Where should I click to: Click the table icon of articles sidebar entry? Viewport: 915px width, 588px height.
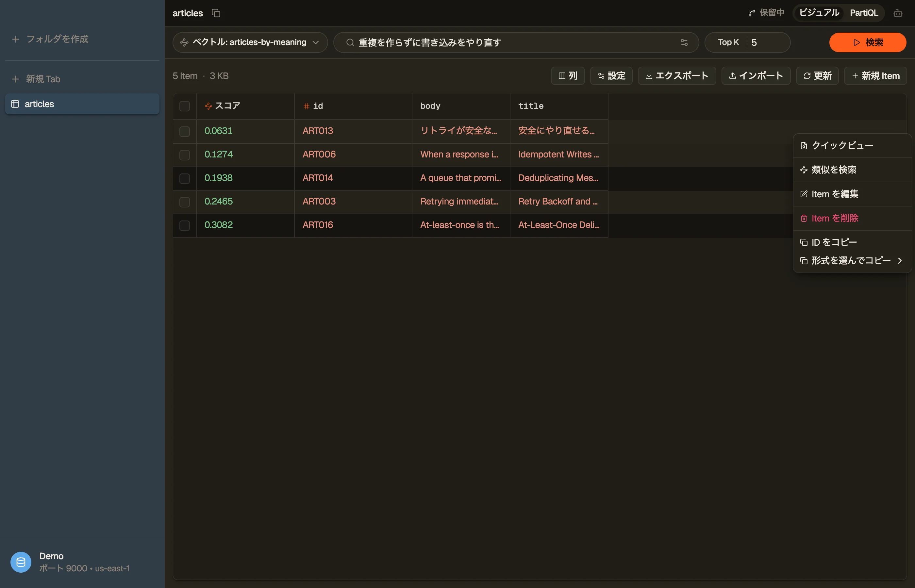click(15, 104)
